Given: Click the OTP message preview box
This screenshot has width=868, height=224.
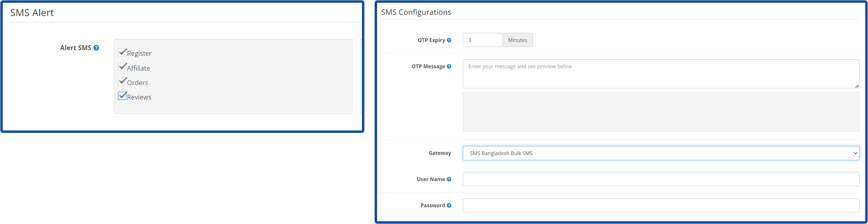Looking at the screenshot, I should pos(661,112).
